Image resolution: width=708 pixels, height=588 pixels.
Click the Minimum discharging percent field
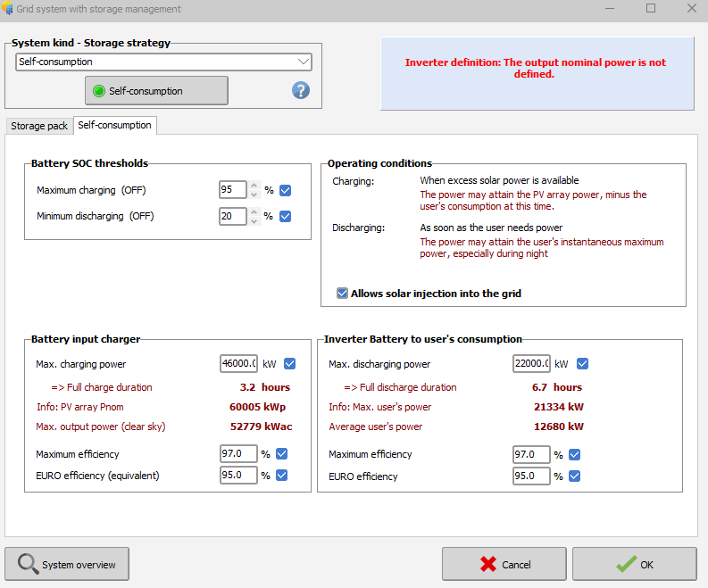[x=233, y=216]
